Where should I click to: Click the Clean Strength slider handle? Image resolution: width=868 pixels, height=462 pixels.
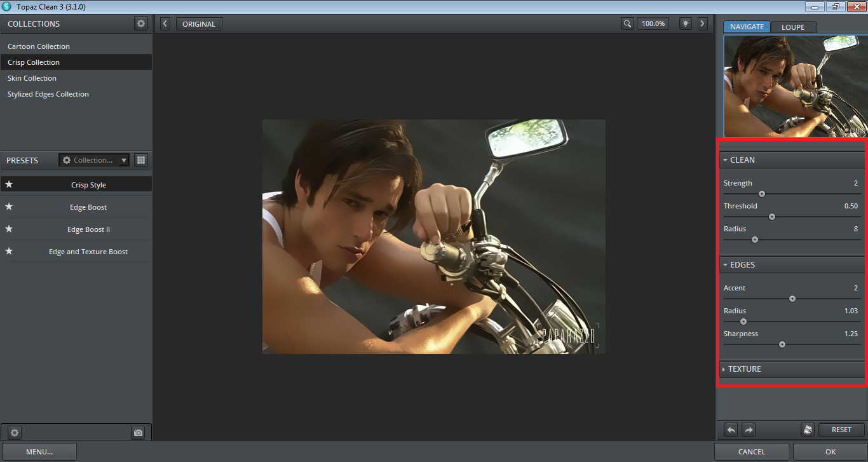click(762, 194)
